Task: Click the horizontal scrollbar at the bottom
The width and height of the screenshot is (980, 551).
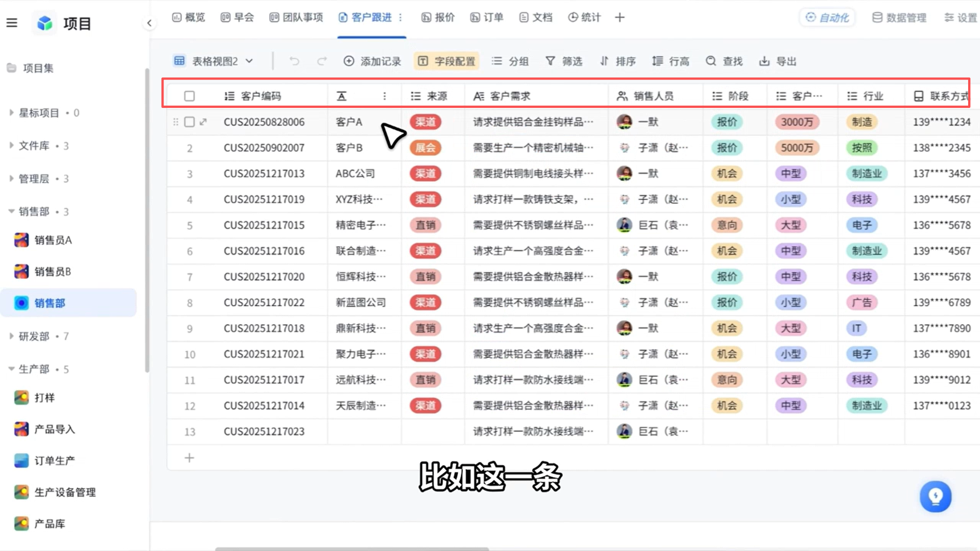Action: [x=352, y=549]
